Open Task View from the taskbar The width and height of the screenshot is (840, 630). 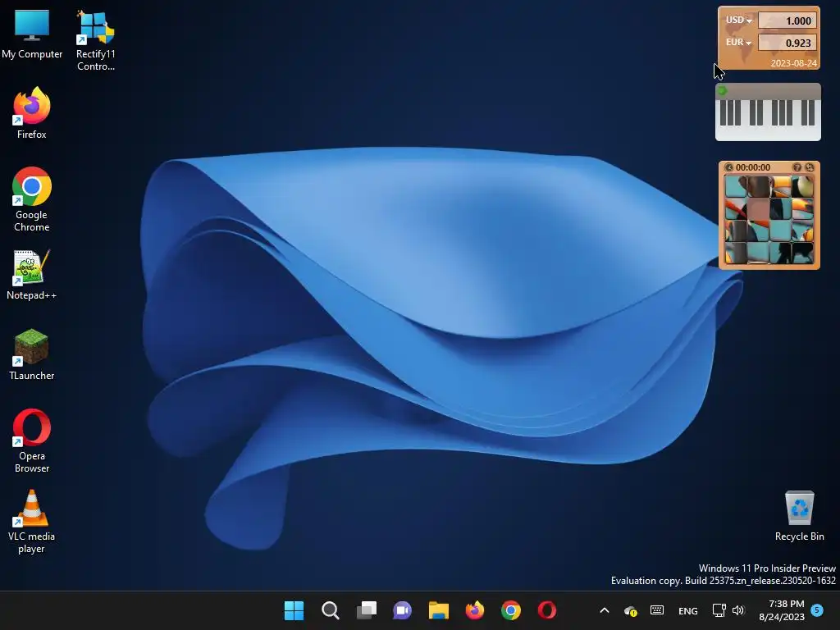[x=367, y=610]
